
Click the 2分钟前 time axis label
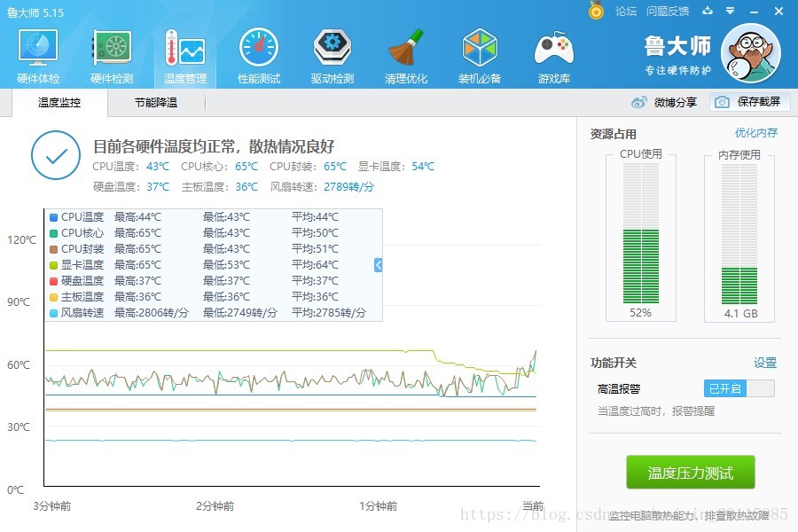(215, 506)
